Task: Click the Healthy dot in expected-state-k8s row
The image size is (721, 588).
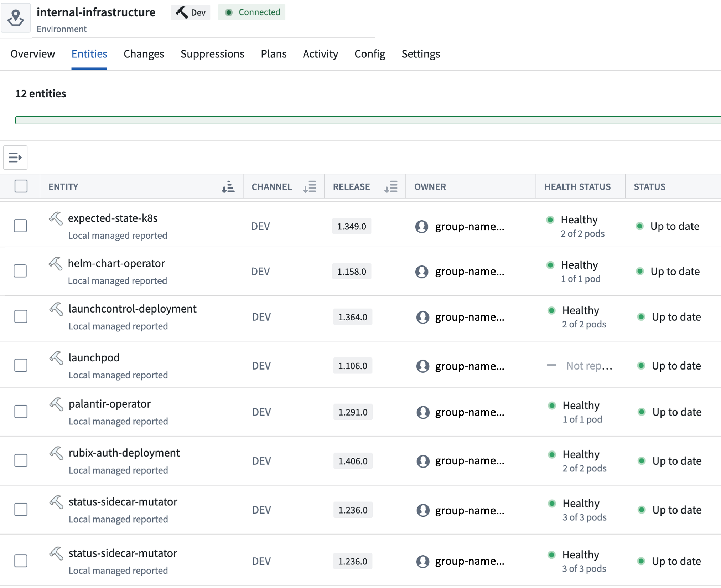Action: (x=550, y=220)
